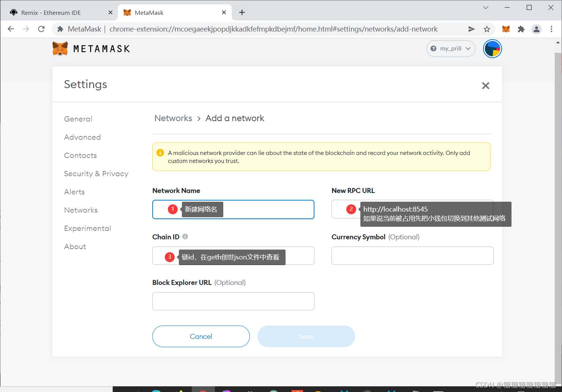562x392 pixels.
Task: Click the browser address bar URL
Action: point(273,29)
